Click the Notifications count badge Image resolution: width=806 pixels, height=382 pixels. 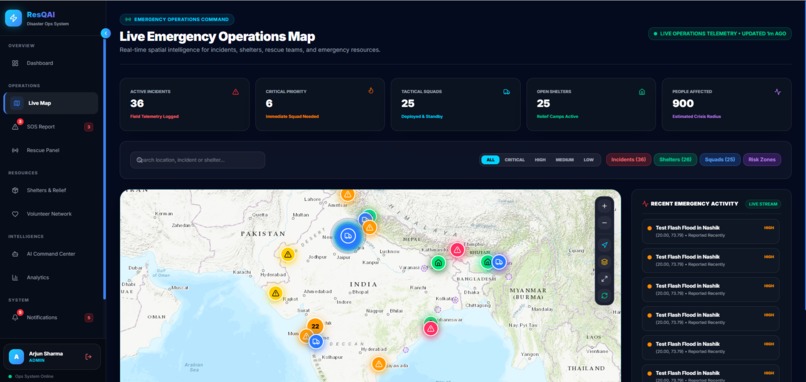click(x=88, y=318)
